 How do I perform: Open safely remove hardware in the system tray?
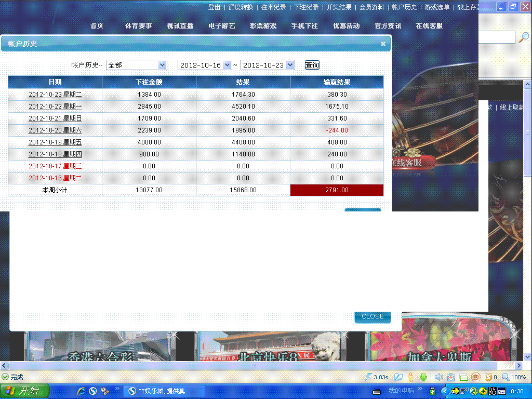[432, 391]
